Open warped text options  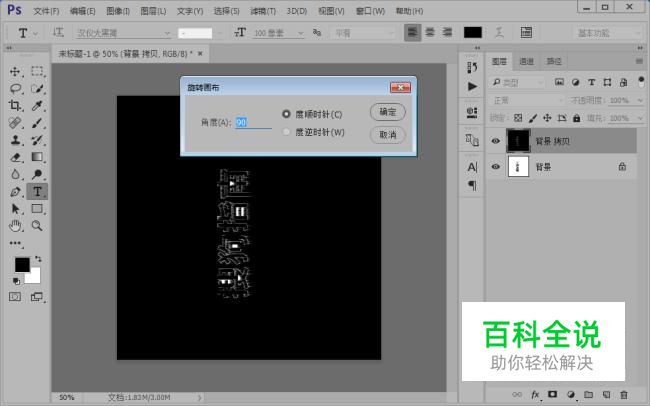click(x=500, y=32)
